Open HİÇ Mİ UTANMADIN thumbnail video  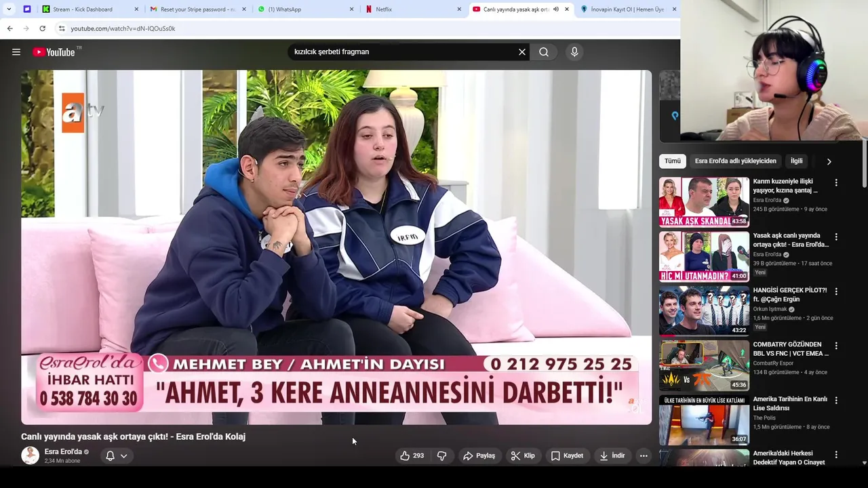point(704,256)
